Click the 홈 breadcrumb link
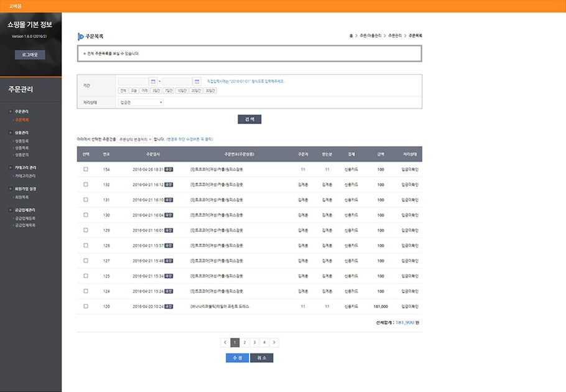 (351, 35)
